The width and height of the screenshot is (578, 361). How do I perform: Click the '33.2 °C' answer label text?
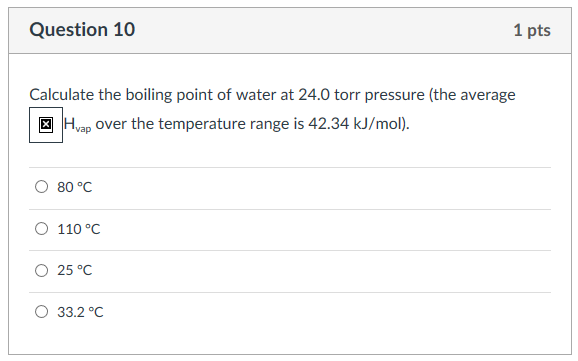click(x=80, y=312)
